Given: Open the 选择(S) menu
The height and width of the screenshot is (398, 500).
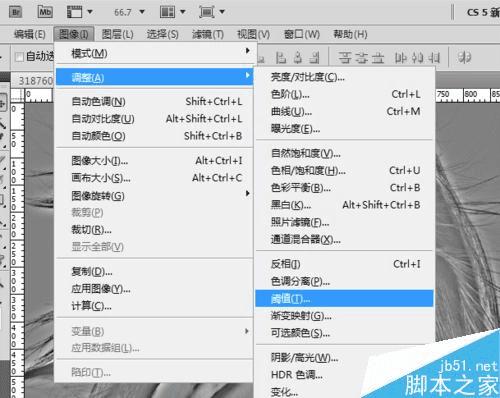Looking at the screenshot, I should tap(163, 34).
